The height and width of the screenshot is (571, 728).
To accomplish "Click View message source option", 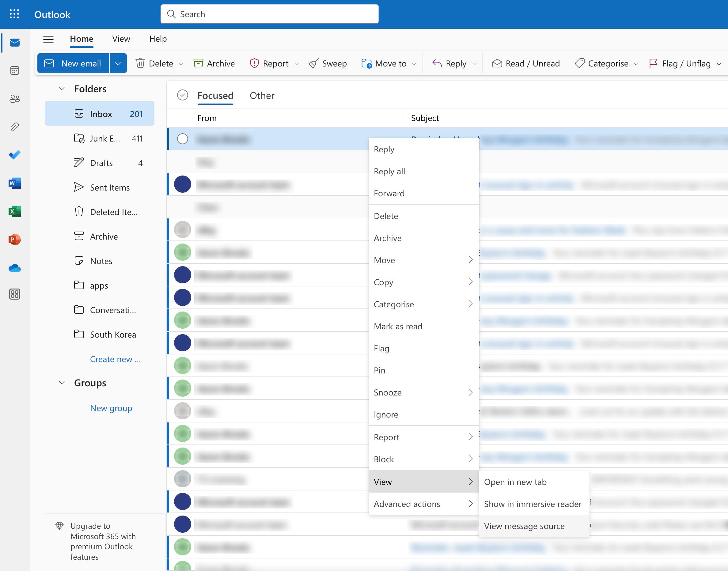I will [x=524, y=526].
